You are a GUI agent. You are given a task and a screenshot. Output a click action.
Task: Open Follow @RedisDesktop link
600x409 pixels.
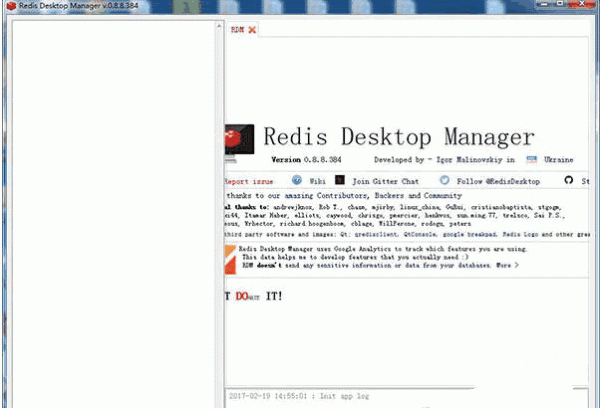click(498, 181)
